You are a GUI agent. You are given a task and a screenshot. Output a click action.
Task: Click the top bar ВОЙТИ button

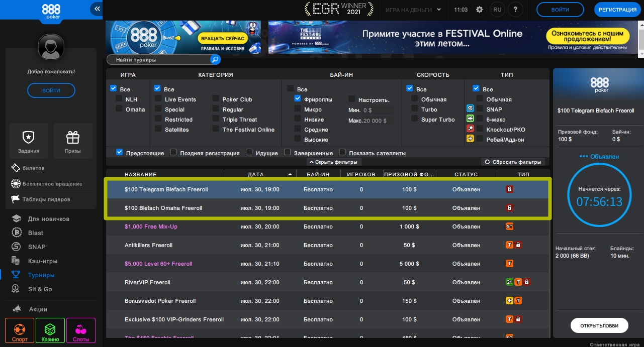tap(560, 10)
